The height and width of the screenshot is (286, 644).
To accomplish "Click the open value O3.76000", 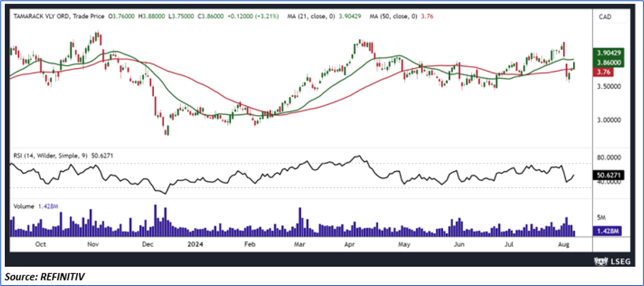I will [x=122, y=16].
